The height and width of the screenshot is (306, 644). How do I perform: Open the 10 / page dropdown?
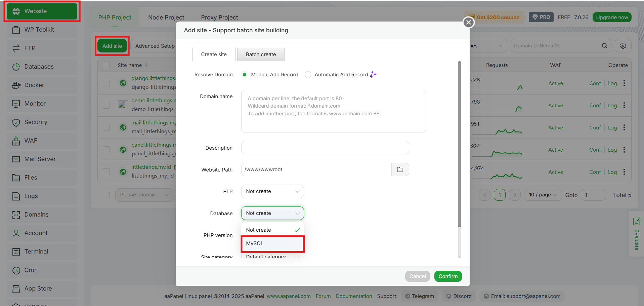543,195
